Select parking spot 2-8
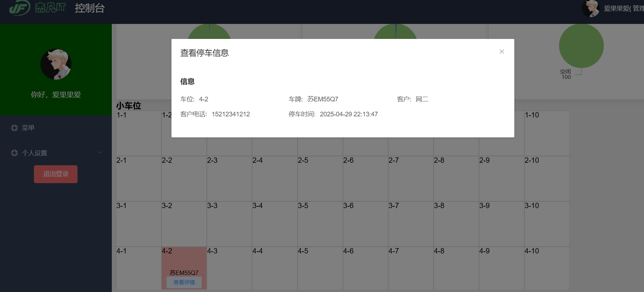 coord(456,178)
